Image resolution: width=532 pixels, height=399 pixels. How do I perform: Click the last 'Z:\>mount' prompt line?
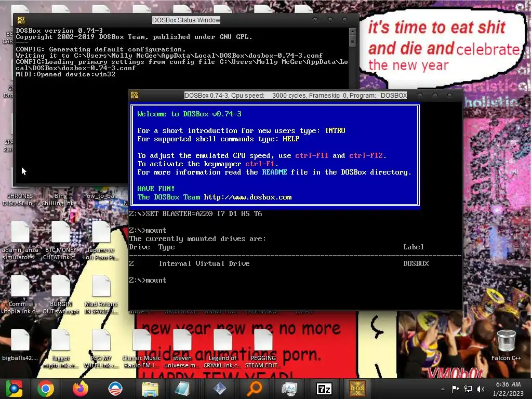tap(148, 280)
